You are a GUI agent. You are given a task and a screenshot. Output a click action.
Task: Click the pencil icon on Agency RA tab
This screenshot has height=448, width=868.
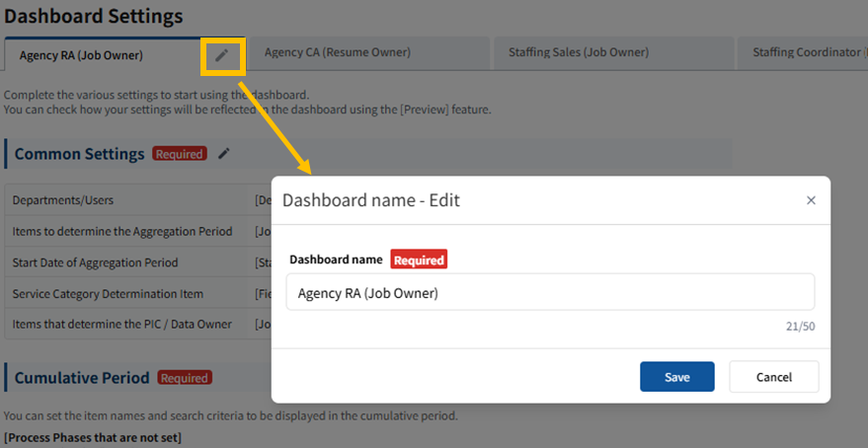coord(222,55)
